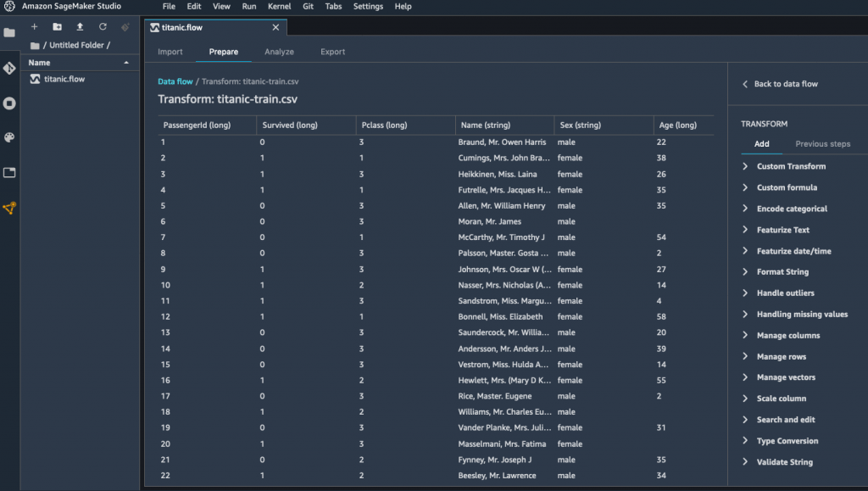Refresh the file browser list
The image size is (868, 491).
[x=103, y=26]
